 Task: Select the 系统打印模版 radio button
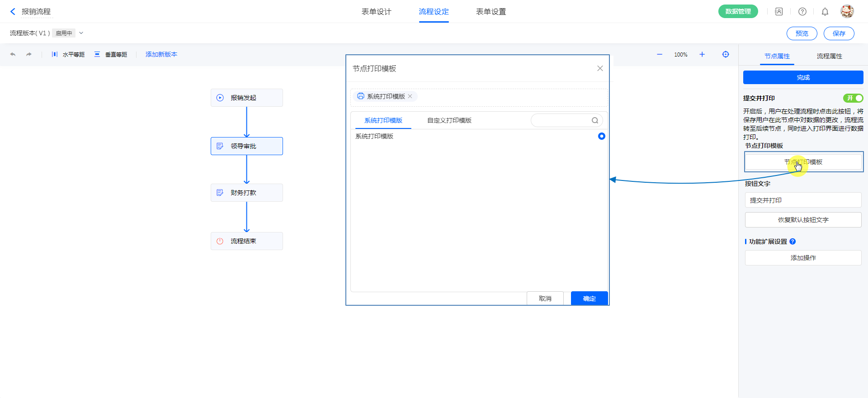pyautogui.click(x=601, y=136)
